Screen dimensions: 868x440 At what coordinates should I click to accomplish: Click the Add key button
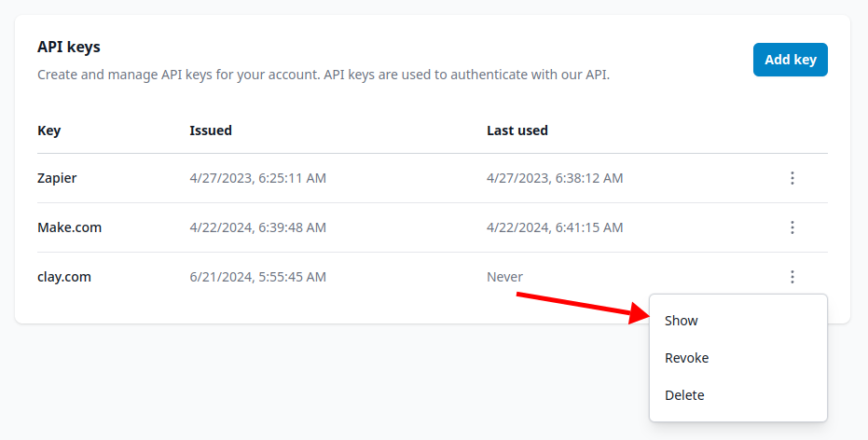790,60
